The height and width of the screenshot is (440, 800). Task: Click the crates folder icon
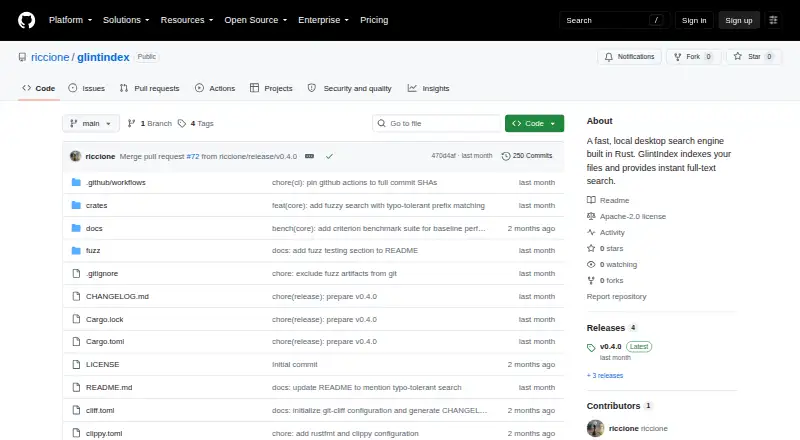pyautogui.click(x=76, y=205)
